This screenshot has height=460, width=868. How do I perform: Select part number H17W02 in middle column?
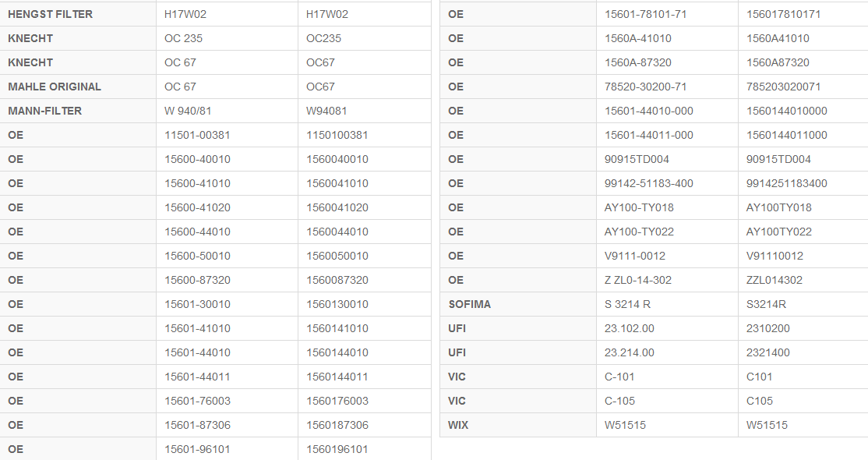point(185,14)
